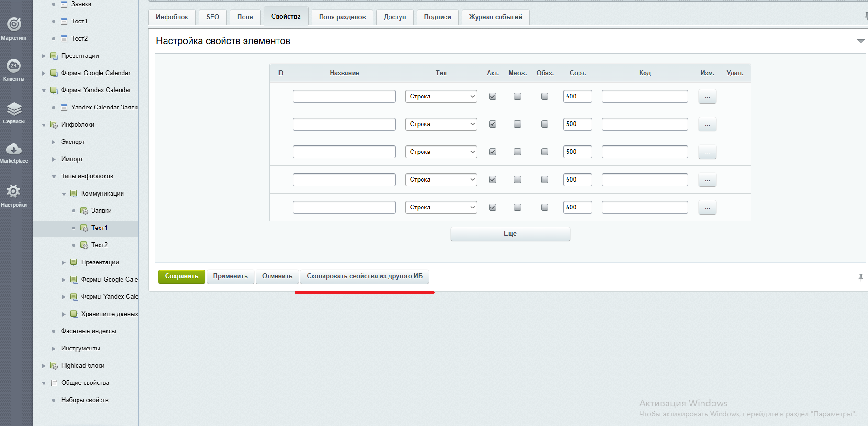The width and height of the screenshot is (868, 426).
Task: Expand the Экспорт tree item
Action: click(54, 142)
